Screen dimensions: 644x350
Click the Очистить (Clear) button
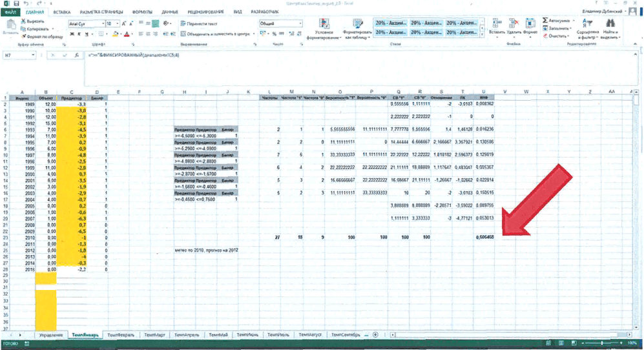pos(556,36)
